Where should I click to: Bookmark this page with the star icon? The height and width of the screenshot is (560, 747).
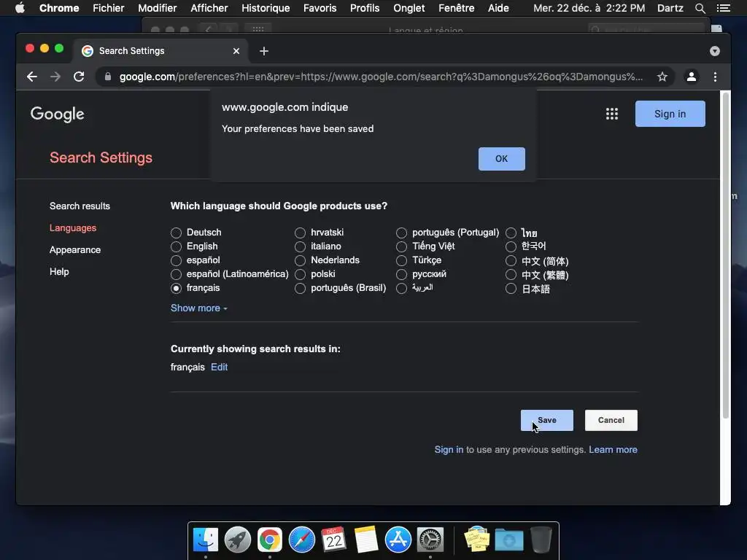pos(662,77)
